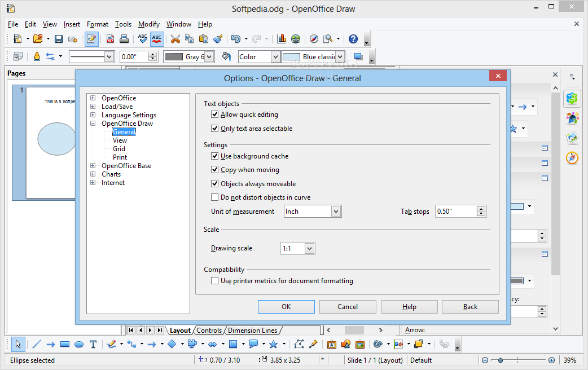Select the Rectangle tool
Screen dimensions: 588x370
[x=65, y=344]
